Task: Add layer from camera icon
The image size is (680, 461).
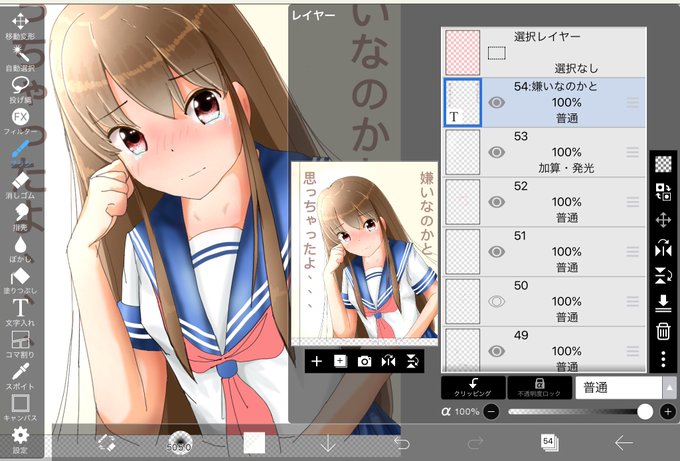Action: 364,361
